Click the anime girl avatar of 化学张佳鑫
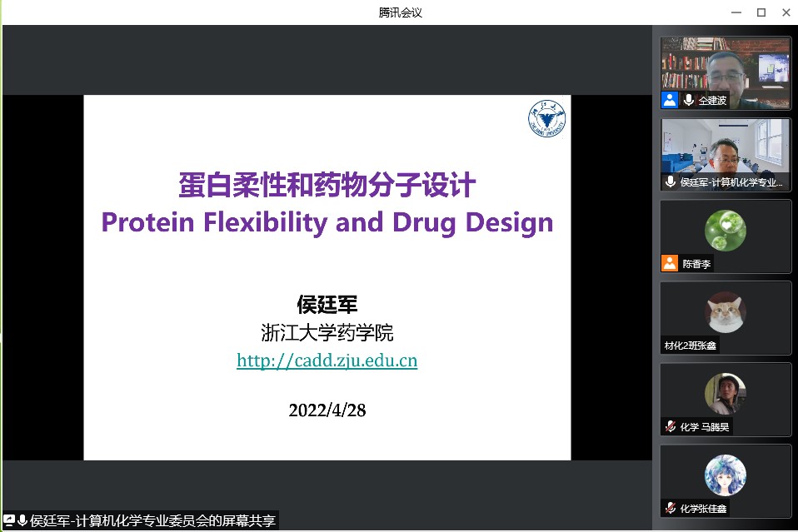This screenshot has height=532, width=798. pos(726,475)
